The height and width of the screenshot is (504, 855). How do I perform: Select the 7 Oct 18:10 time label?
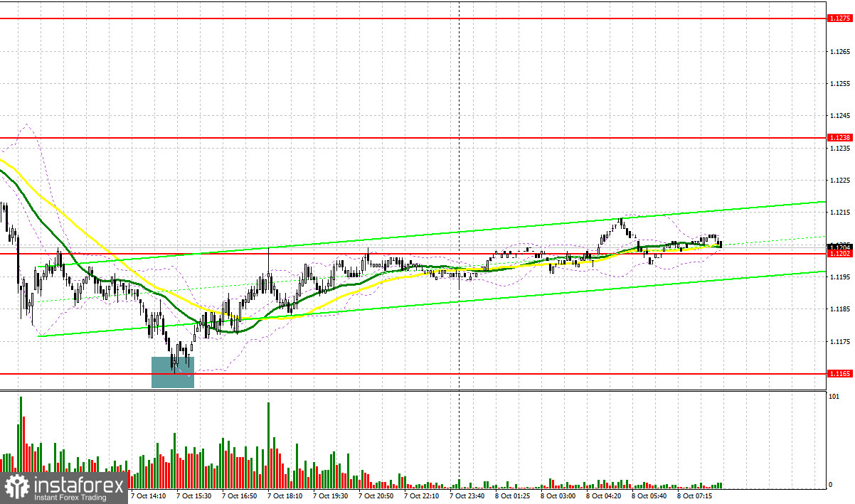(x=284, y=495)
